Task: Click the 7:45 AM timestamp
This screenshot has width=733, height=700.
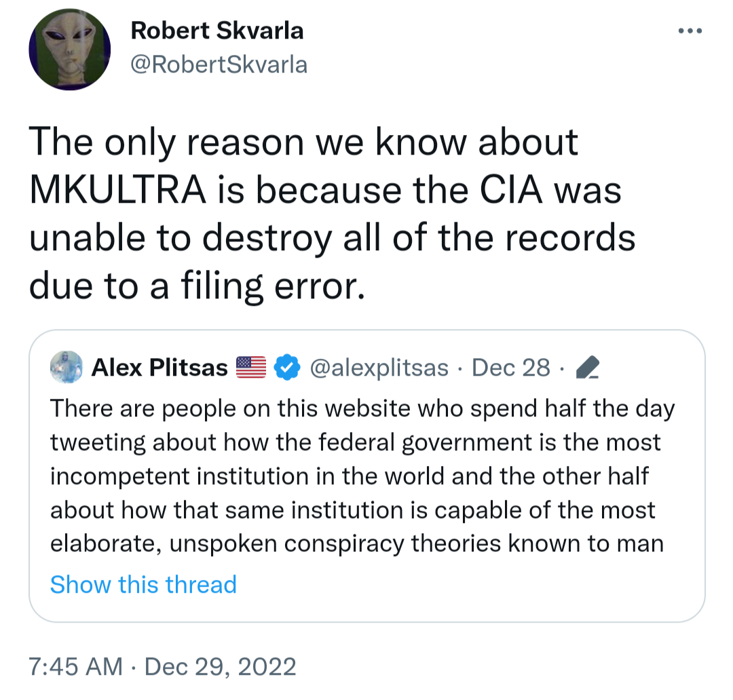Action: pos(76,666)
